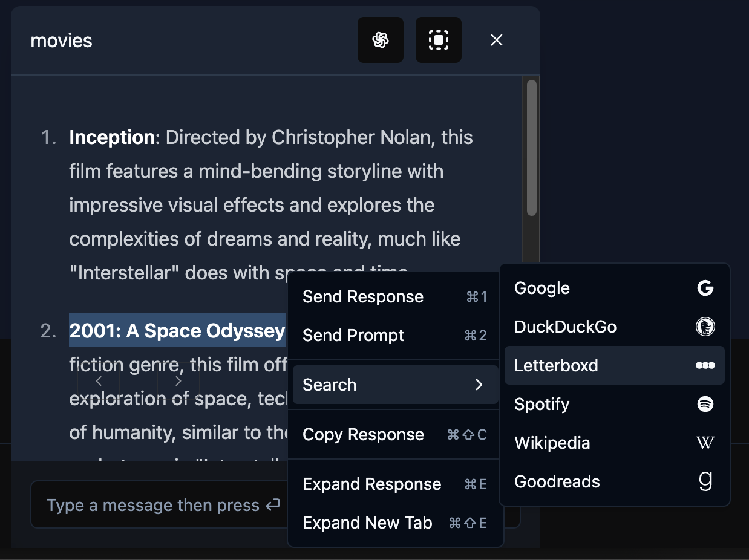Choose Expand New Tab option

click(395, 523)
